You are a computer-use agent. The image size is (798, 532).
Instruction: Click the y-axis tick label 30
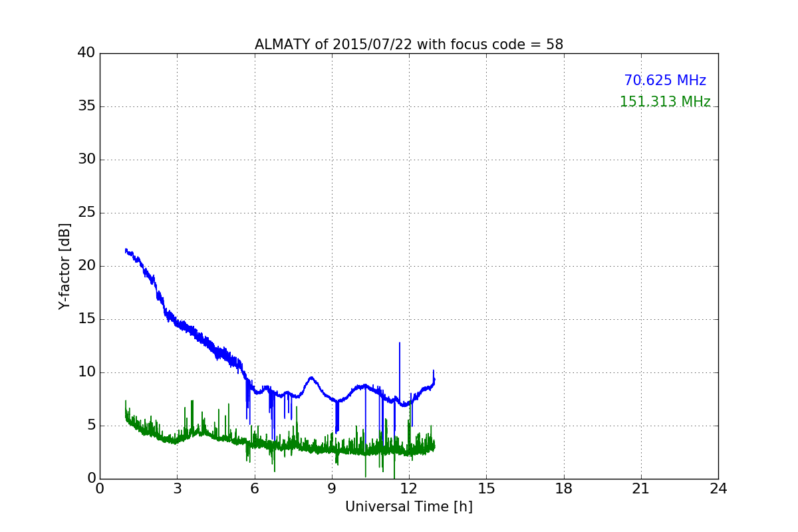(x=86, y=159)
